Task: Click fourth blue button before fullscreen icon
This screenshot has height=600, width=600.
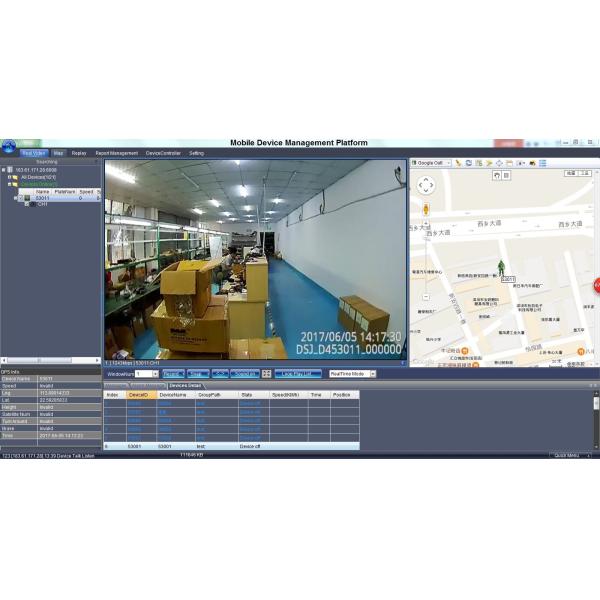Action: 245,374
